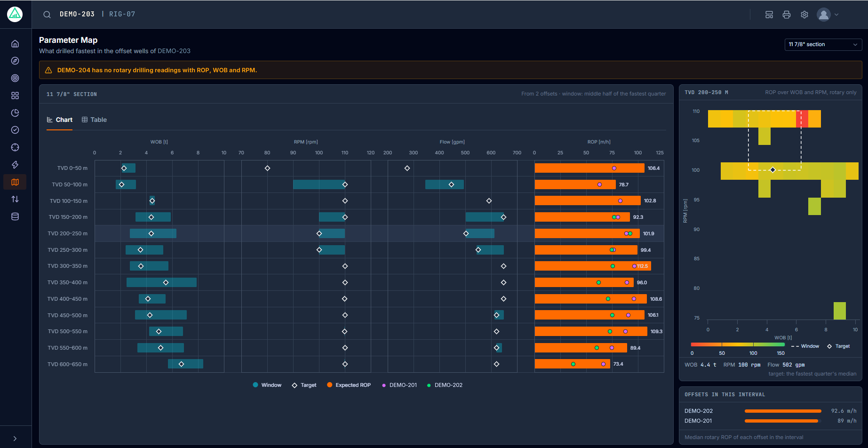
Task: Click the heatmap target diamond marker
Action: pos(772,170)
